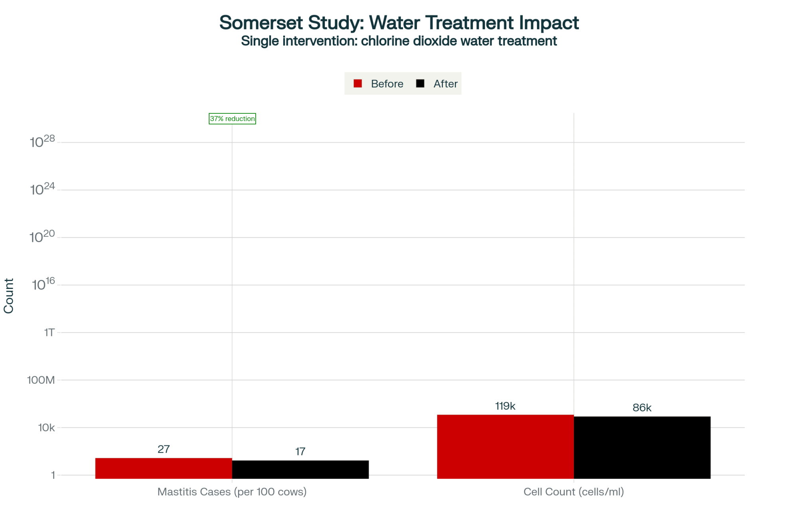Click the 86k bar value label

tap(642, 408)
